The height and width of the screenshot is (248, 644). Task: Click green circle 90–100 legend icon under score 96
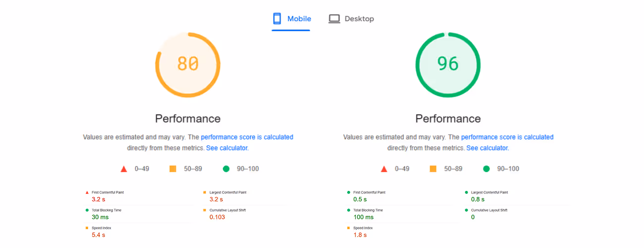click(486, 169)
